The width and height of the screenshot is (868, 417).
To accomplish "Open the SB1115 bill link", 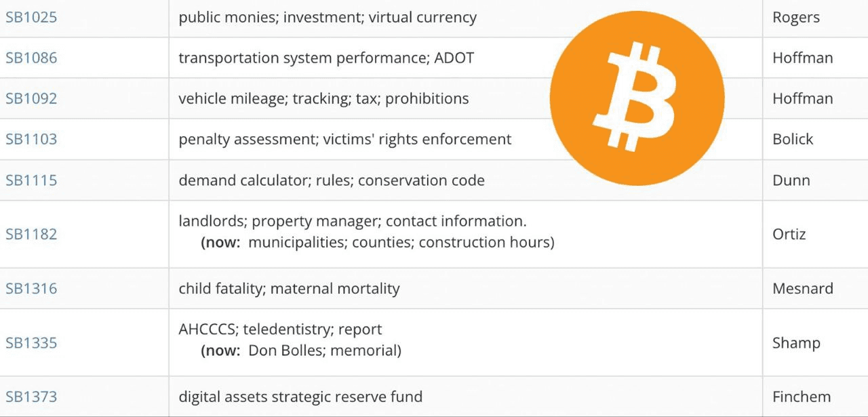I will click(31, 180).
